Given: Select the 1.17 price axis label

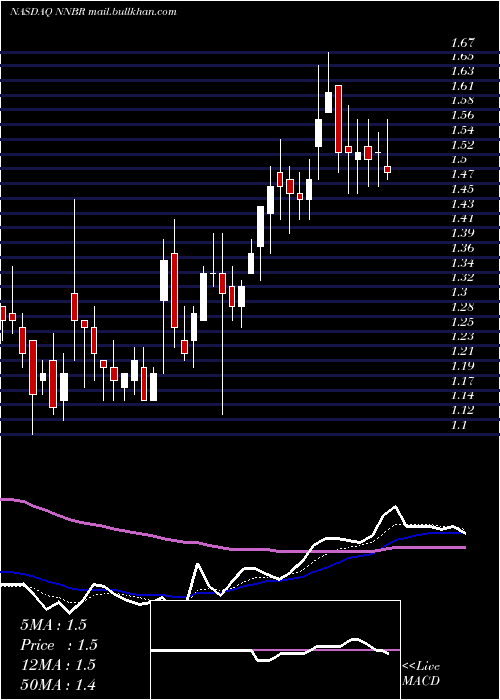Looking at the screenshot, I should point(462,380).
